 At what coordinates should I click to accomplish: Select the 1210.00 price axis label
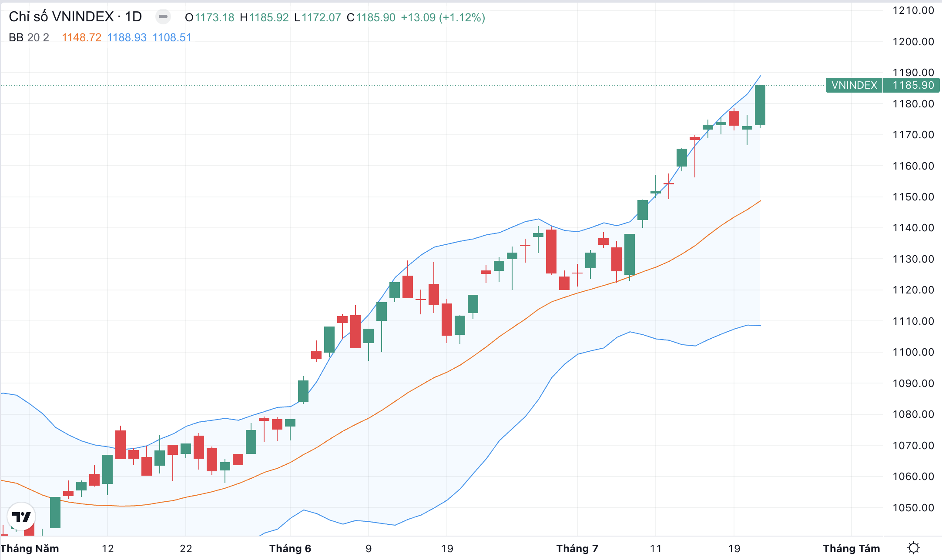[x=913, y=10]
